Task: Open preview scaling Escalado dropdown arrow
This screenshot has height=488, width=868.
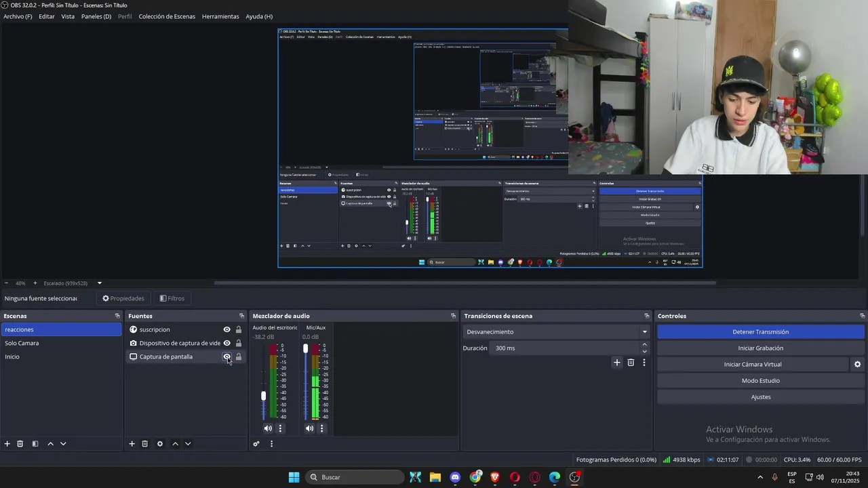Action: click(99, 283)
